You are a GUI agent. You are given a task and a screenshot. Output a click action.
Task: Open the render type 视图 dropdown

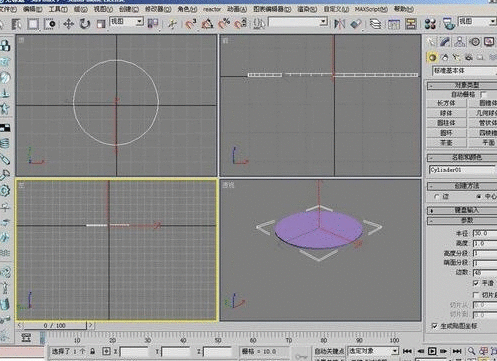point(477,22)
